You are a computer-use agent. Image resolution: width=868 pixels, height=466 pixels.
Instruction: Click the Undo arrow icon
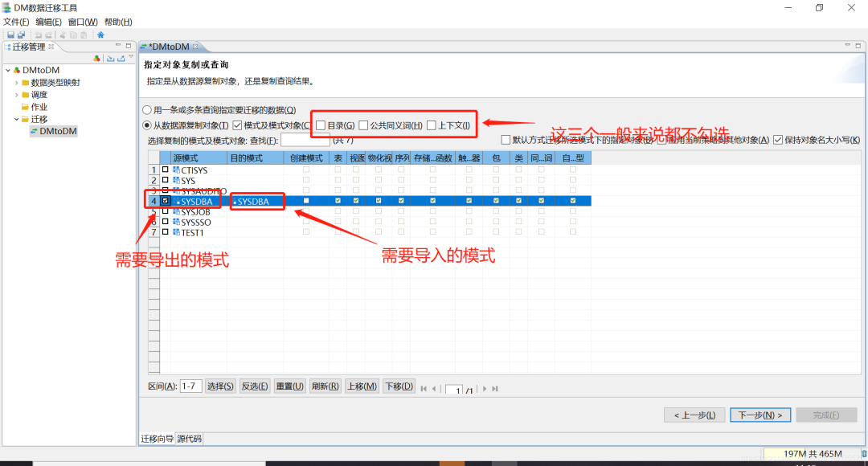click(x=39, y=35)
